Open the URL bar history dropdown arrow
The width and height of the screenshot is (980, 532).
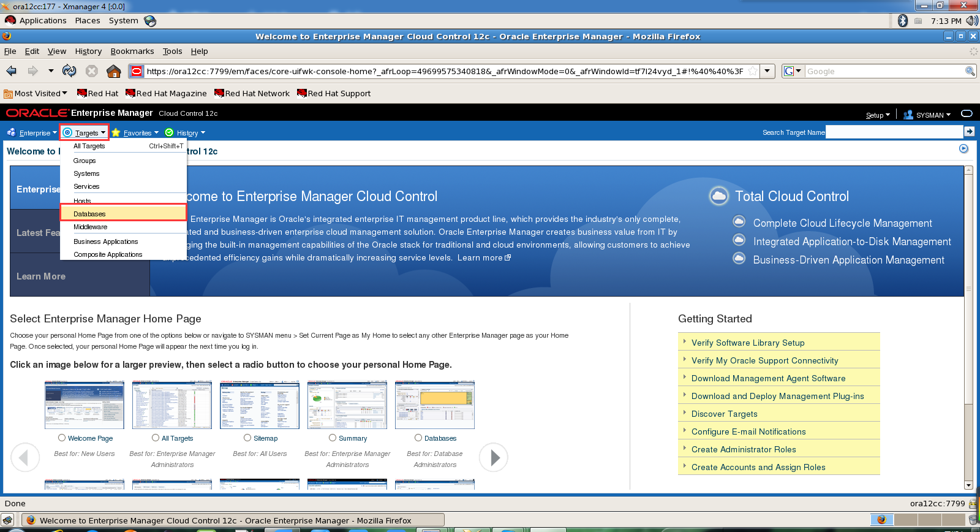(x=769, y=71)
